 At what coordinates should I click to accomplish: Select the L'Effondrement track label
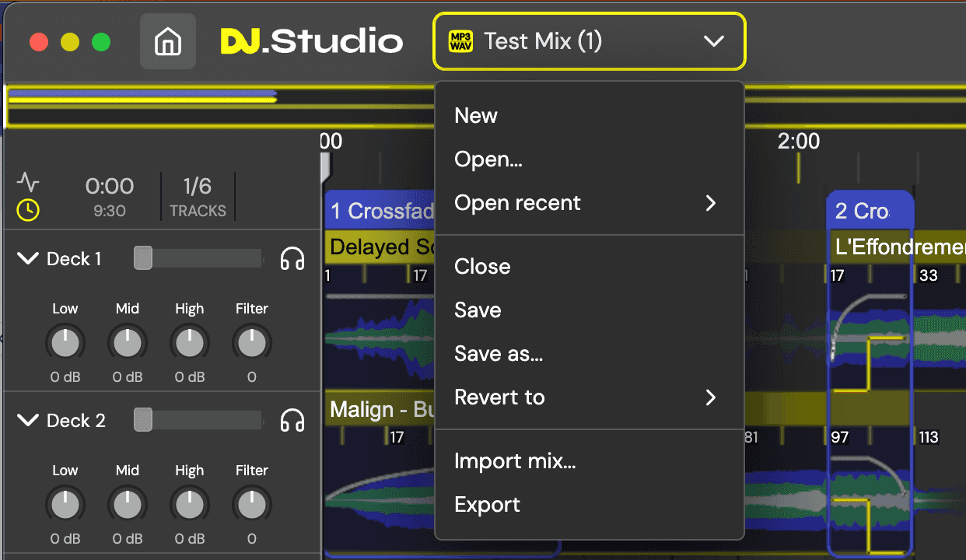click(x=898, y=247)
